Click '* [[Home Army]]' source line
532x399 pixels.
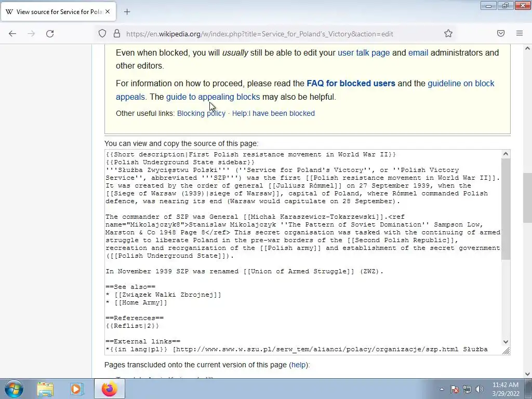(x=137, y=303)
